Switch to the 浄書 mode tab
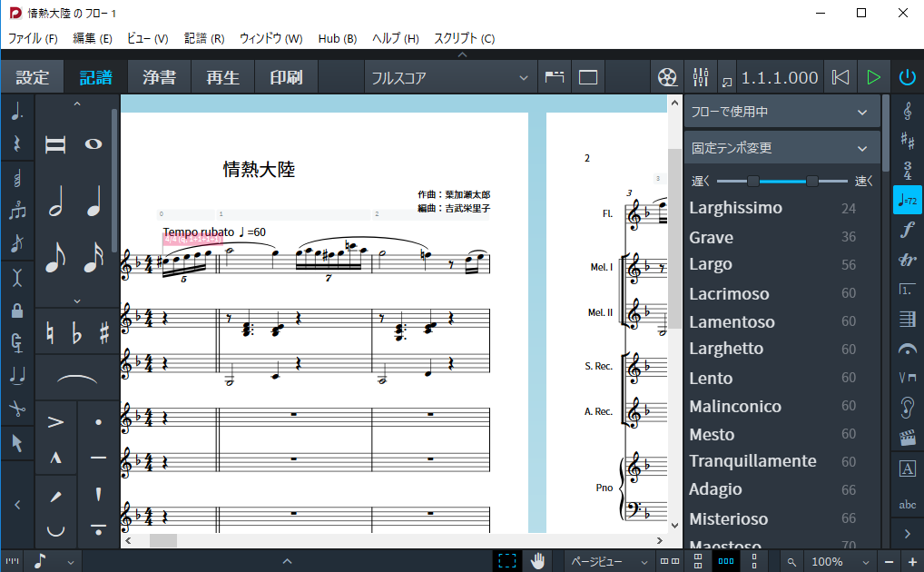The image size is (924, 572). pyautogui.click(x=159, y=76)
